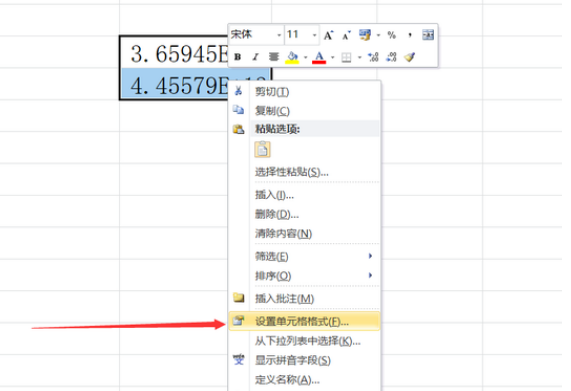Expand the font color dropdown arrow
Image resolution: width=571 pixels, height=391 pixels.
click(x=332, y=58)
